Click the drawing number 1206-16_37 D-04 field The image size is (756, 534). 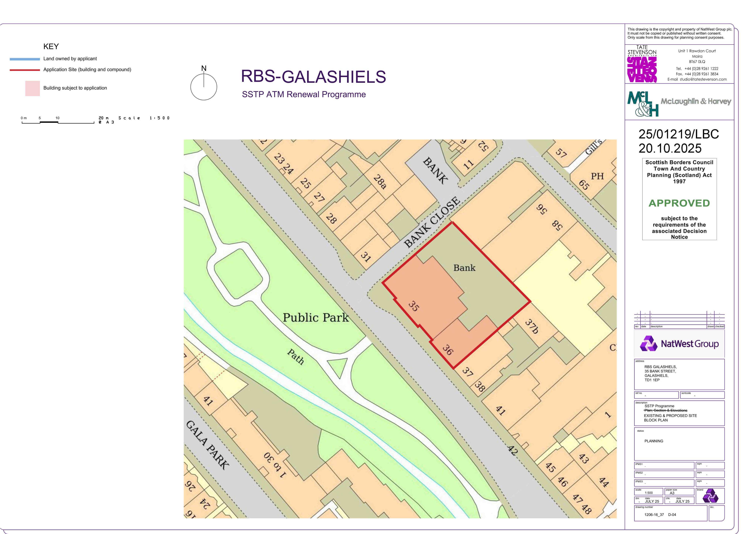[671, 514]
